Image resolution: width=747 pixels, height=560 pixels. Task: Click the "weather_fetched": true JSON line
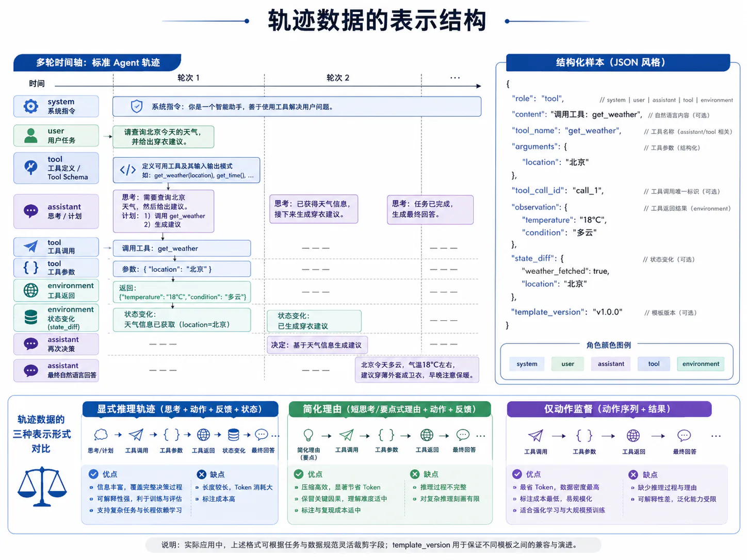pyautogui.click(x=565, y=271)
